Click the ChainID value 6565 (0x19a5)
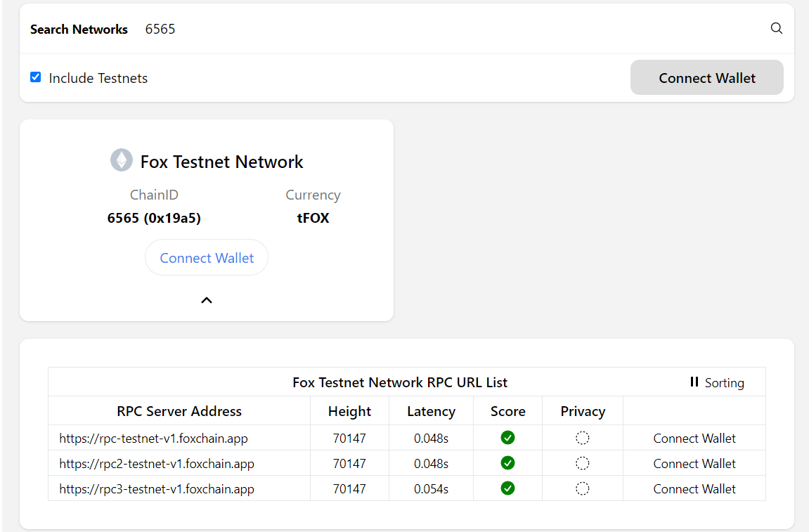The width and height of the screenshot is (809, 532). click(154, 218)
